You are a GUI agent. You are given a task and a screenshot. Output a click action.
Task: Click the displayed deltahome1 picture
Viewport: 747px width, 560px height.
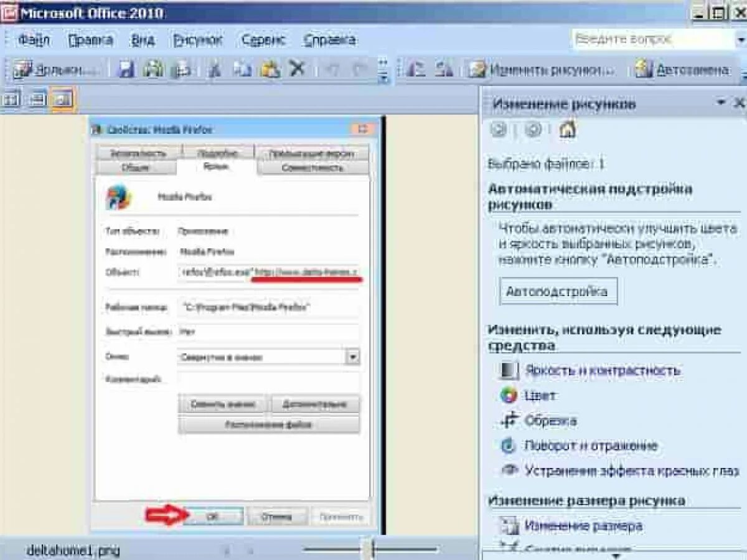pyautogui.click(x=238, y=324)
